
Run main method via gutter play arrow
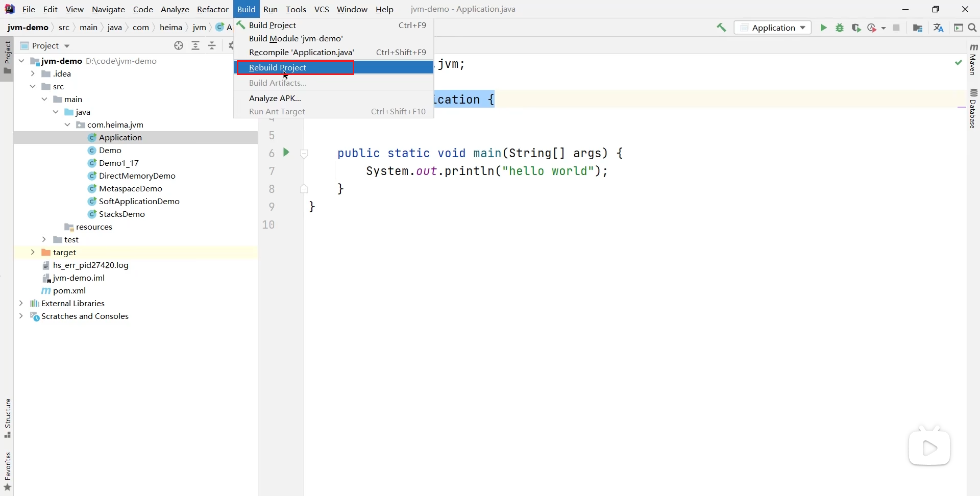click(x=286, y=153)
